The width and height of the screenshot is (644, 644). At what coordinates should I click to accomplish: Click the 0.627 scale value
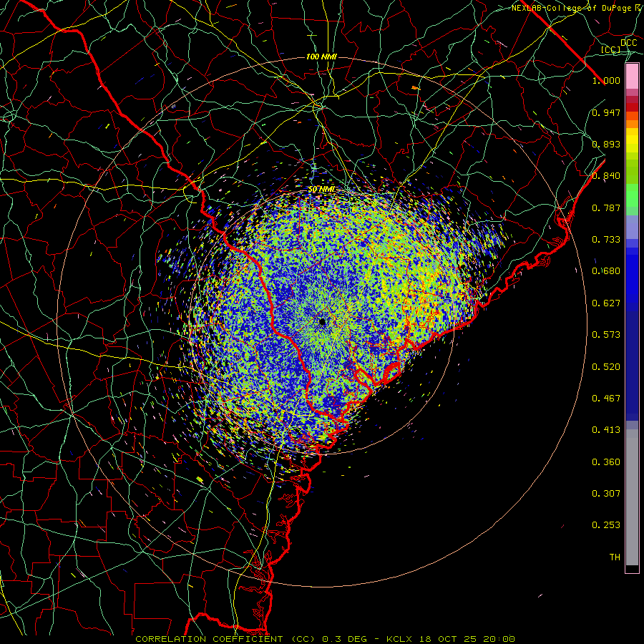[x=606, y=303]
